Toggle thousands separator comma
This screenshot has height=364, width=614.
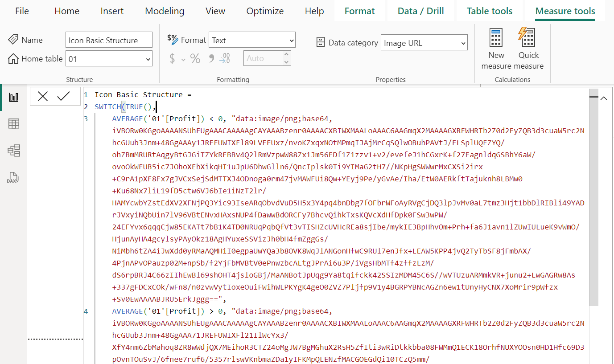point(211,58)
